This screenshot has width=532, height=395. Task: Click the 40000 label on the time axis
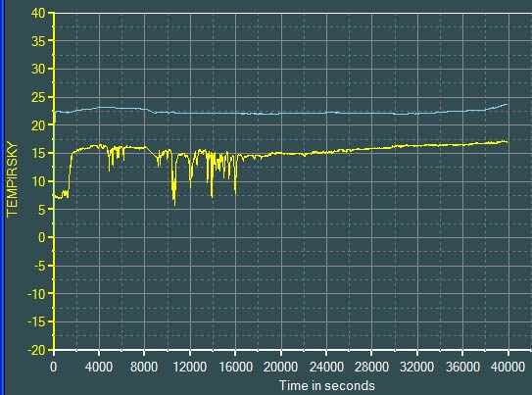pos(508,367)
